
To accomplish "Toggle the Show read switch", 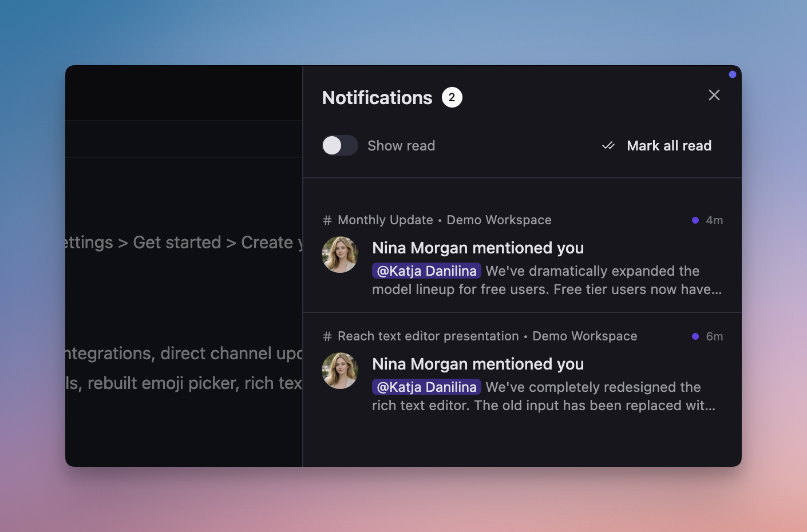I will click(340, 145).
